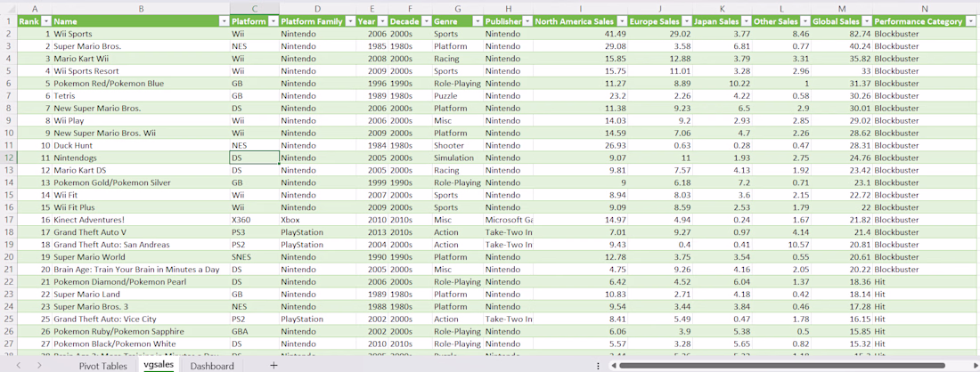Click the GBA platform cell

point(255,331)
